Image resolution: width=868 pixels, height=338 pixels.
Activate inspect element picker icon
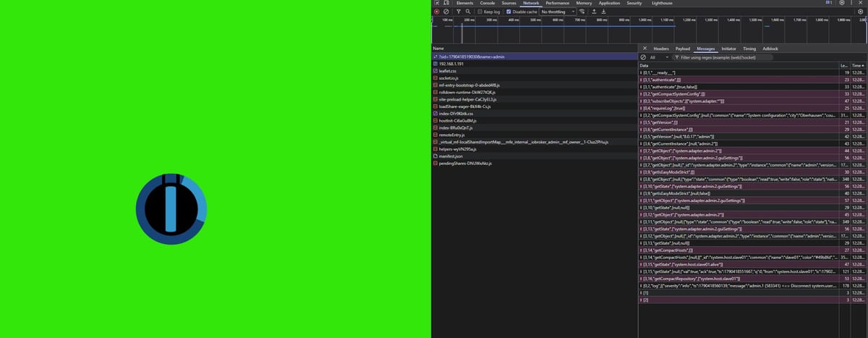tap(436, 3)
